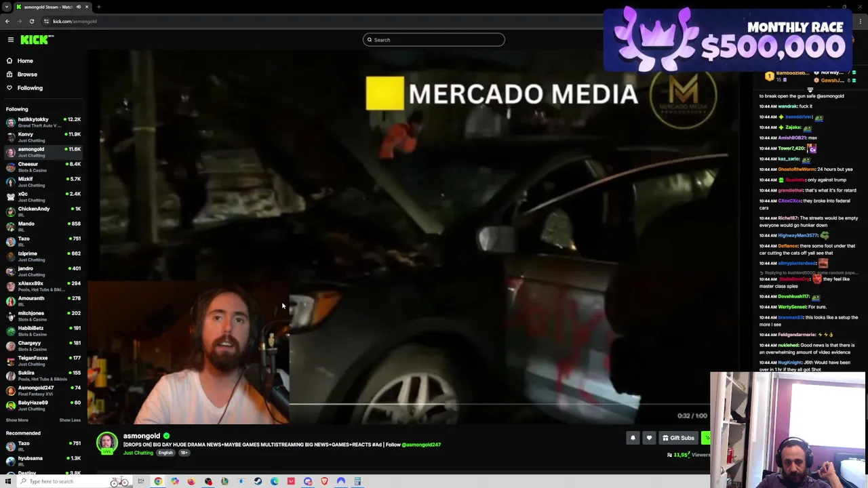This screenshot has width=868, height=488.
Task: Go back in browser history
Action: (x=7, y=21)
